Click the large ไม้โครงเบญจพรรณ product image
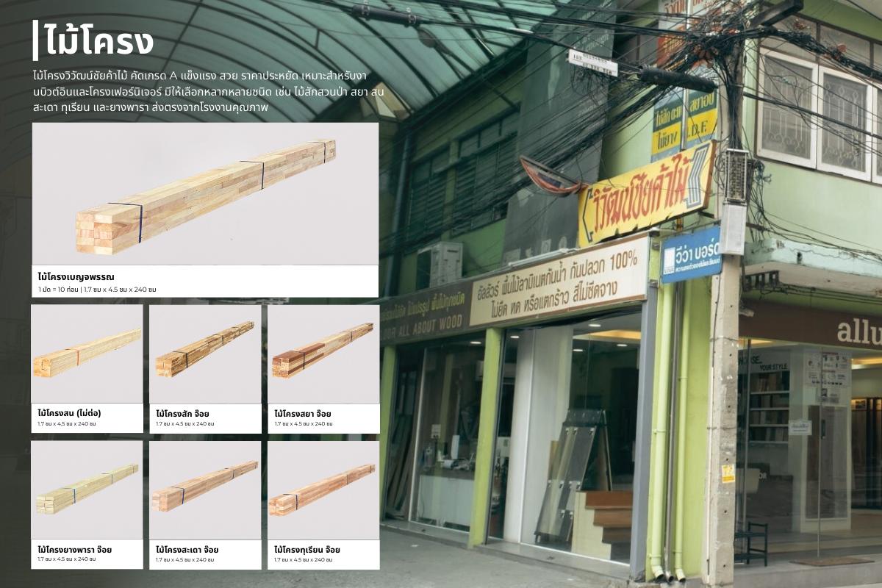 click(x=205, y=194)
